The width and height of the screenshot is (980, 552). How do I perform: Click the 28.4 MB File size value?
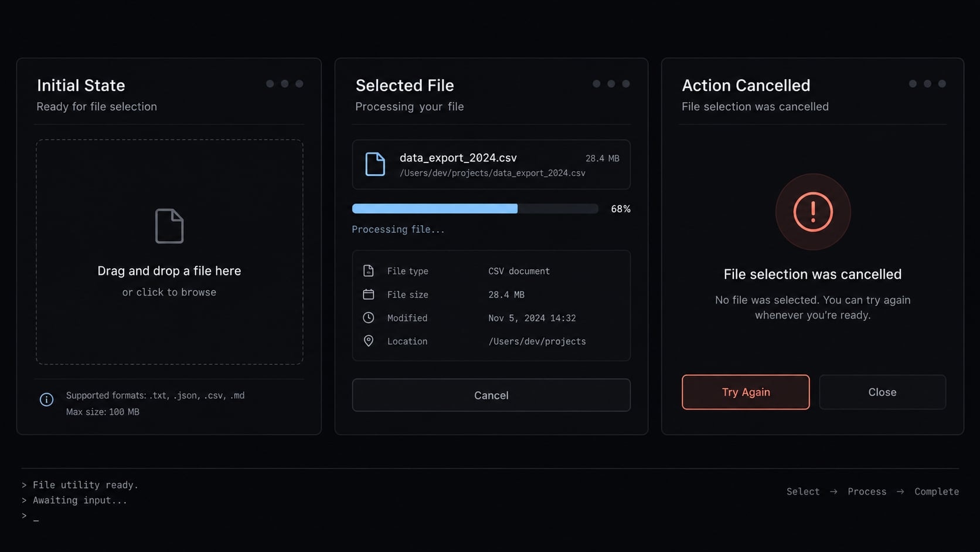(506, 294)
